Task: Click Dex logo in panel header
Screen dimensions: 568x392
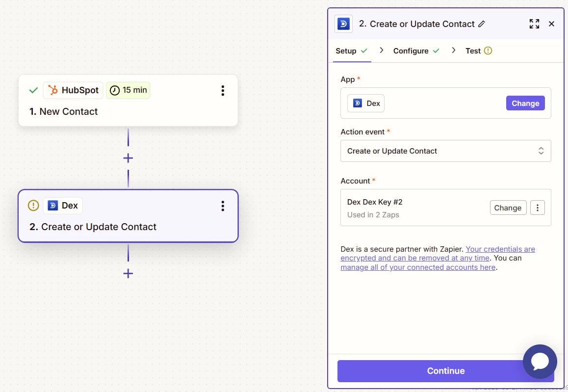Action: (343, 24)
